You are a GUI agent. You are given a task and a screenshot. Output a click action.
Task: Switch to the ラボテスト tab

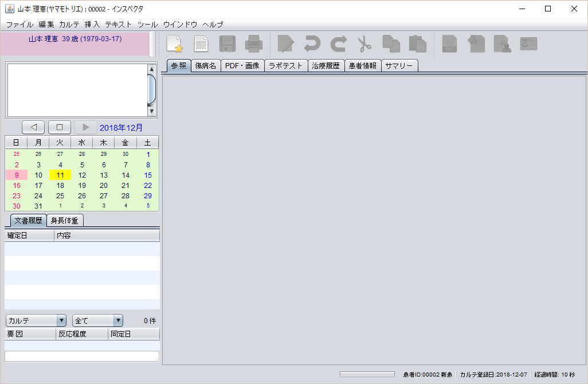(x=286, y=66)
